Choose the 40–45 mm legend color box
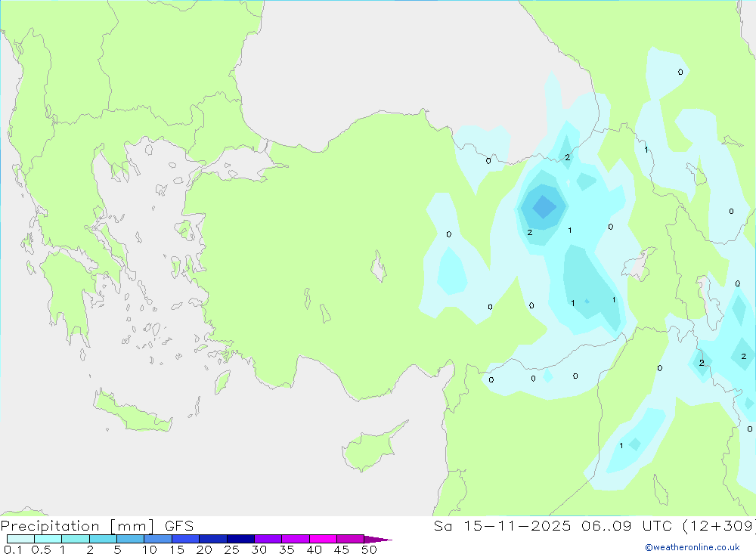The image size is (756, 554). [x=323, y=539]
